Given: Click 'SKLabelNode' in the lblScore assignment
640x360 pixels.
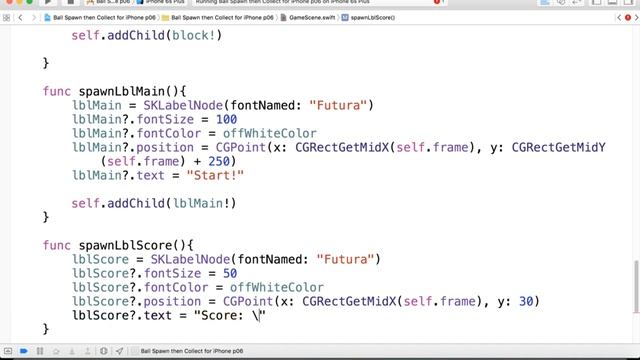Looking at the screenshot, I should pos(190,260).
